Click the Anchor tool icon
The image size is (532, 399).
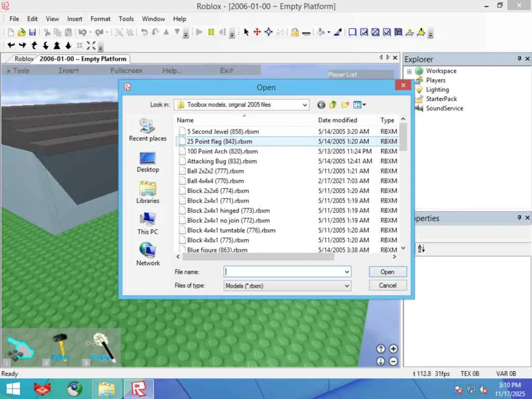pos(306,33)
